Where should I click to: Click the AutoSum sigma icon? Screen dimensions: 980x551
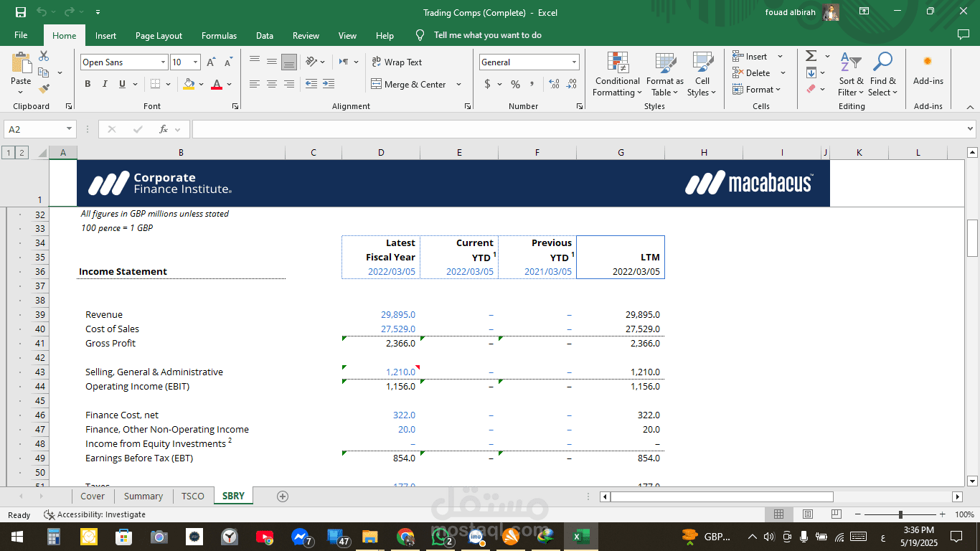[x=811, y=56]
